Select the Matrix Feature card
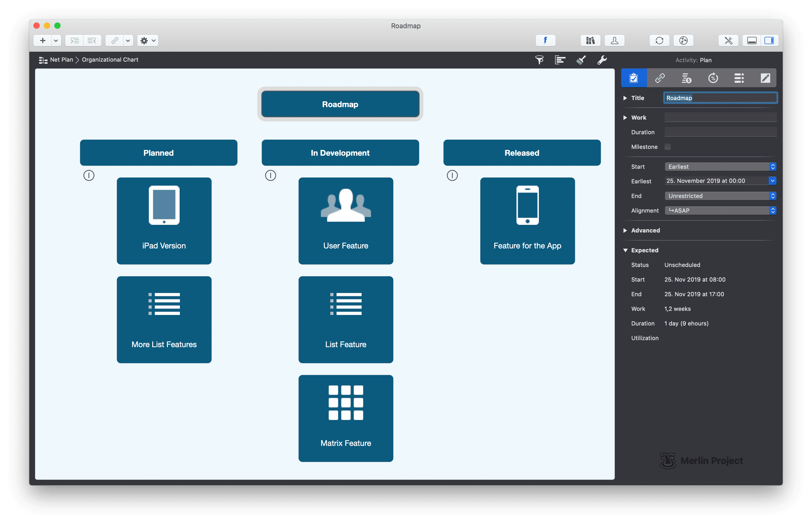 [345, 418]
